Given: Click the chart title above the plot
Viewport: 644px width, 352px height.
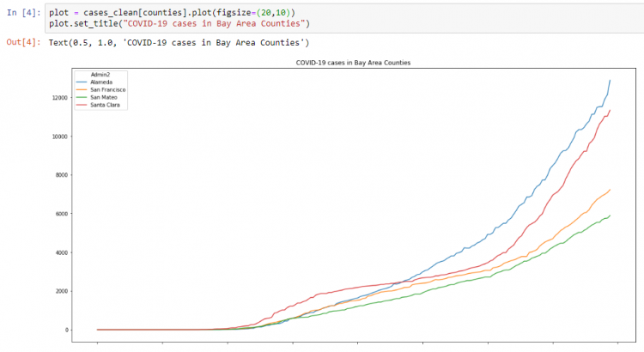Looking at the screenshot, I should tap(352, 64).
